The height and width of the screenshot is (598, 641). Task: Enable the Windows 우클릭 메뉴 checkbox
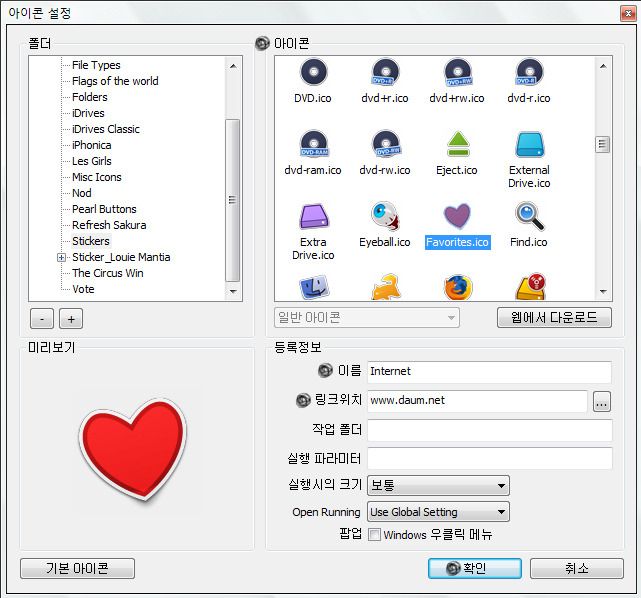(x=374, y=534)
